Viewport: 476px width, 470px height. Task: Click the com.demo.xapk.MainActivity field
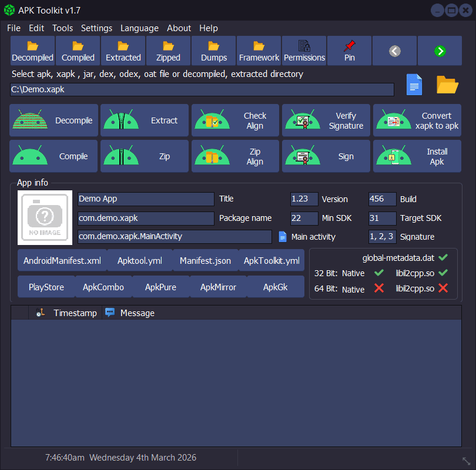pos(175,236)
